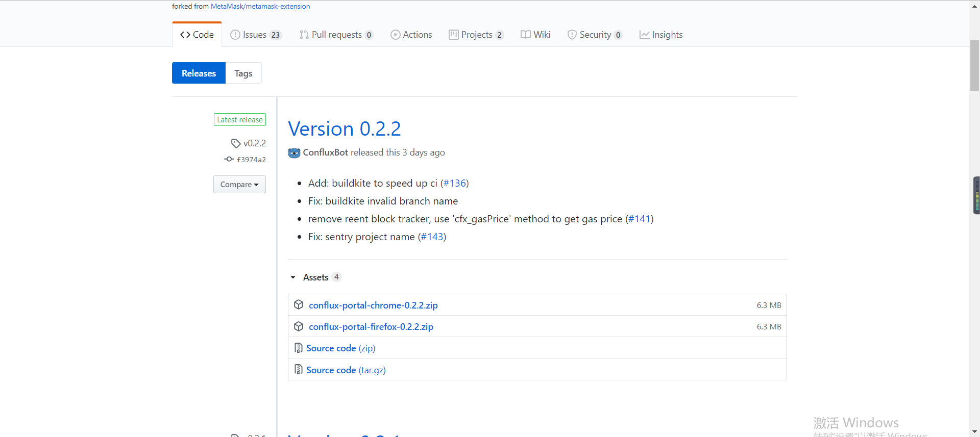Open pull request #141
Screen dimensions: 980x437
640,219
